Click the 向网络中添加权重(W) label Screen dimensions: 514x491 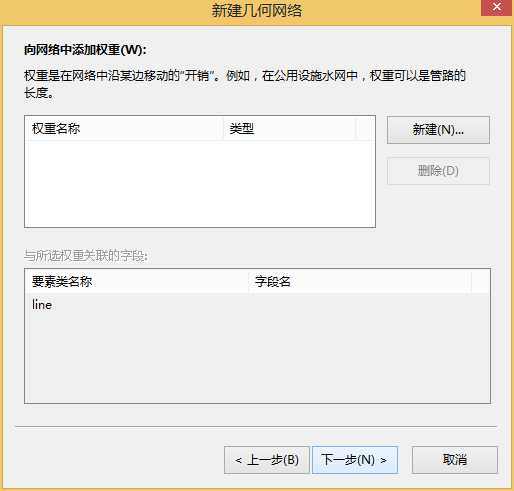(x=85, y=50)
